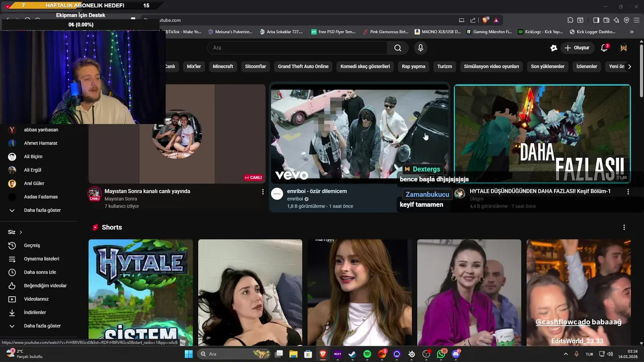Image resolution: width=644 pixels, height=362 pixels.
Task: Select the Minecraft category chip
Action: [223, 66]
